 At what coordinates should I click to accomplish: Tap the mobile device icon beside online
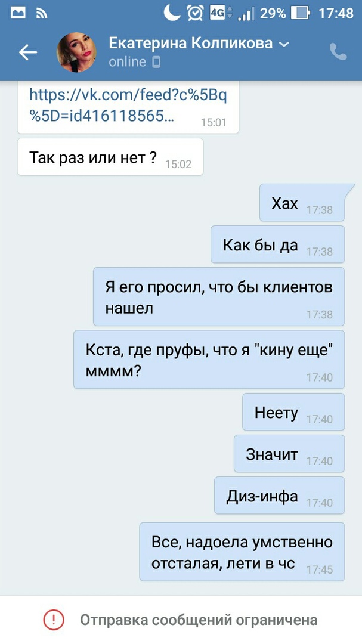(156, 63)
